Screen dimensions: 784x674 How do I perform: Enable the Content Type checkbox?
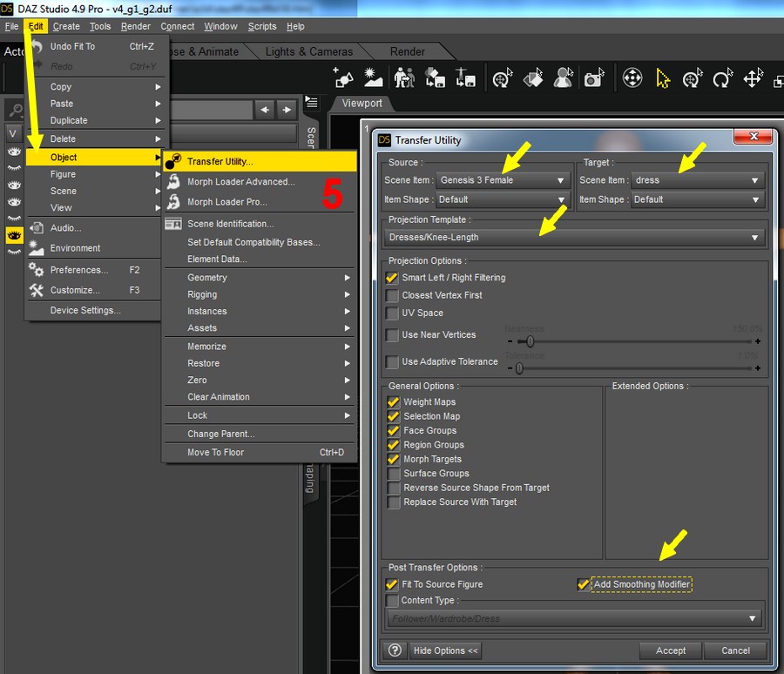[x=392, y=601]
